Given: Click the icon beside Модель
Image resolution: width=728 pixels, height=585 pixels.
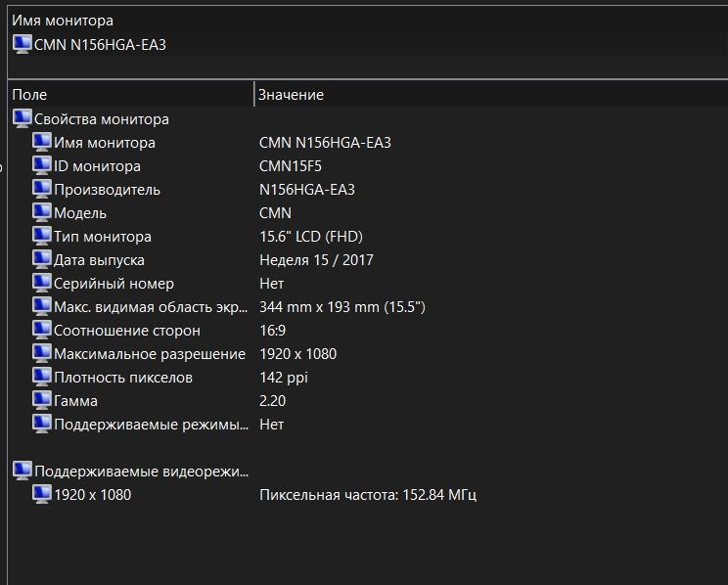Looking at the screenshot, I should 41,212.
